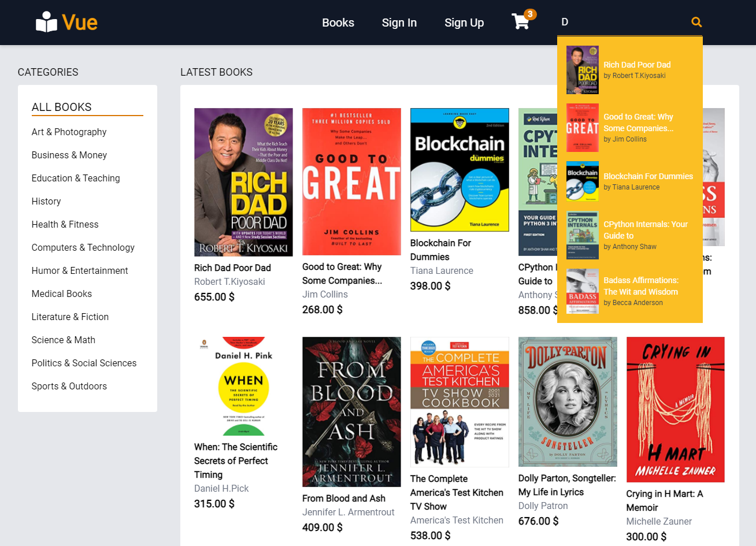This screenshot has height=546, width=756.
Task: Select Badass Affirmations search suggestion
Action: (x=630, y=291)
